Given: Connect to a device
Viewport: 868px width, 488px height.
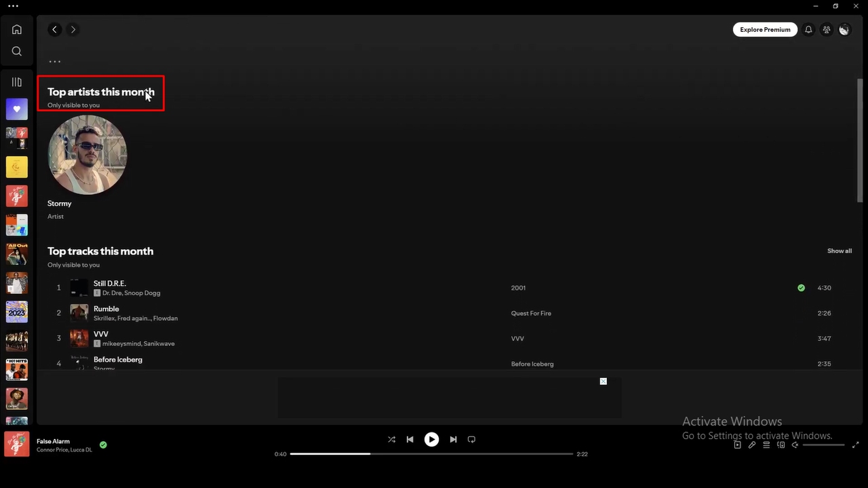Looking at the screenshot, I should [781, 445].
